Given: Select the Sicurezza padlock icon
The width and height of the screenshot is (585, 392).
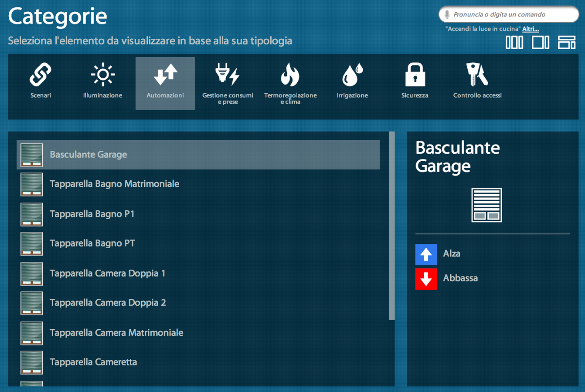Looking at the screenshot, I should coord(415,75).
